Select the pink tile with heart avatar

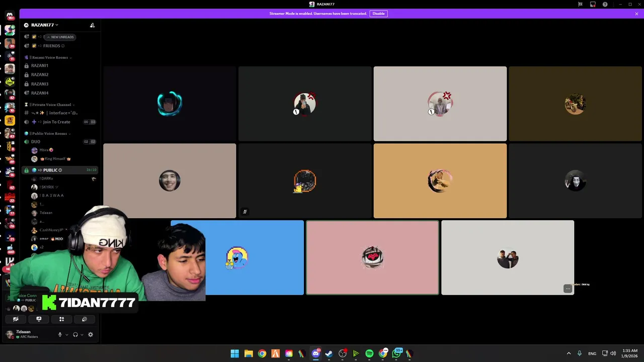tap(372, 257)
